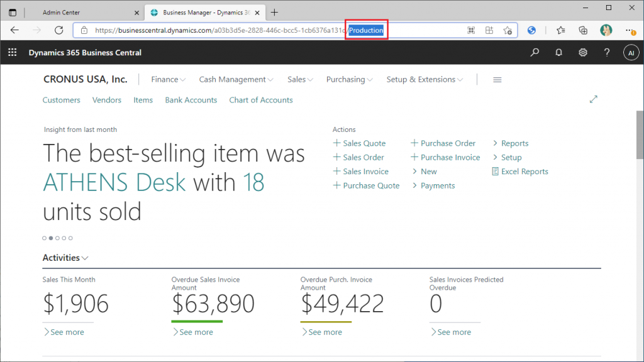Select the third insight carousel dot
Image resolution: width=644 pixels, height=362 pixels.
[x=57, y=238]
